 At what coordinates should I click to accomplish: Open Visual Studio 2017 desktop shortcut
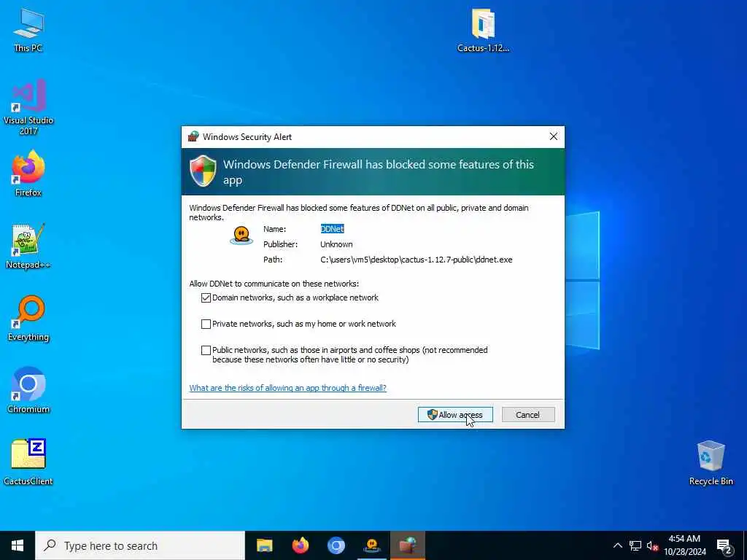(28, 107)
